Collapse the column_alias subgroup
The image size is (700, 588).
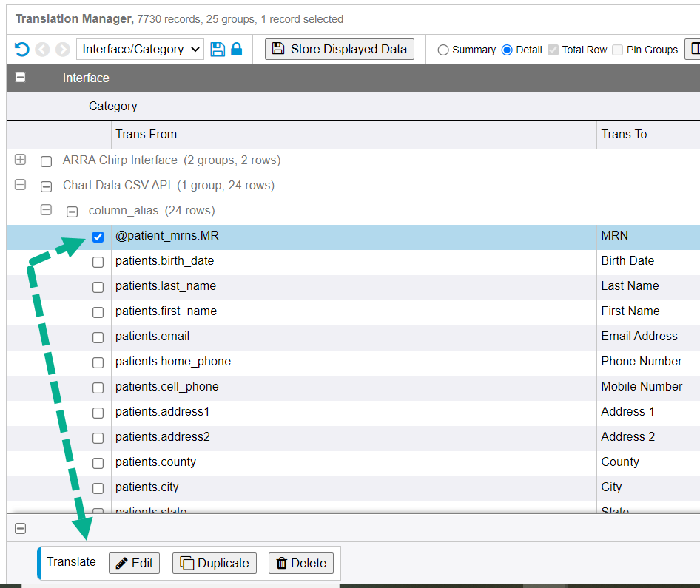click(46, 211)
